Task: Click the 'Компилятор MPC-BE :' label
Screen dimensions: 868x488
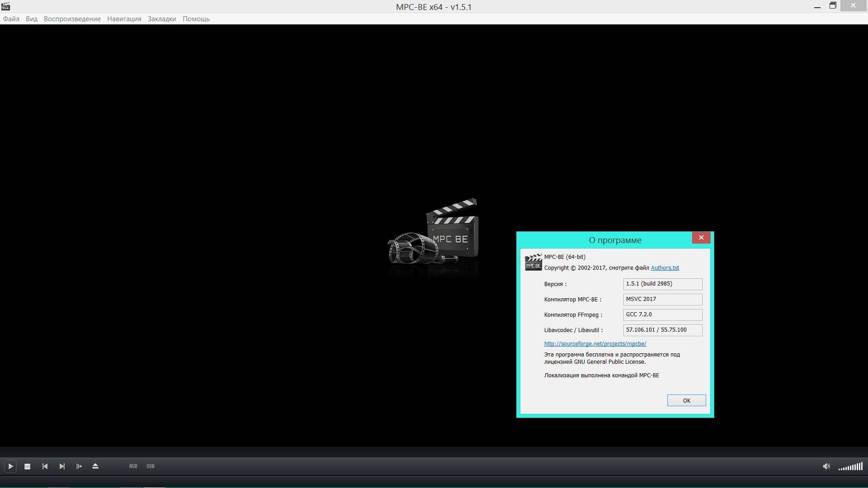Action: pyautogui.click(x=573, y=300)
